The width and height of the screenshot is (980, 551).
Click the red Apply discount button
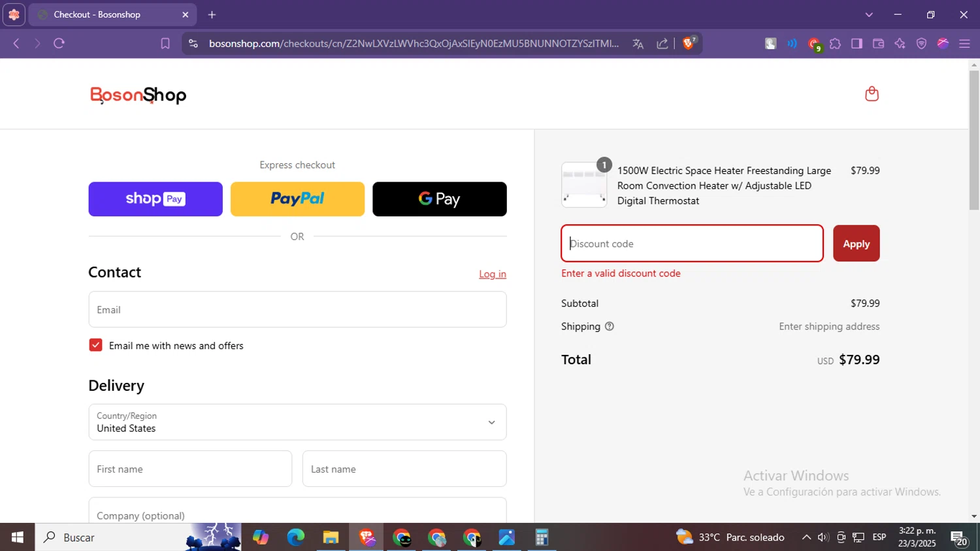point(856,243)
